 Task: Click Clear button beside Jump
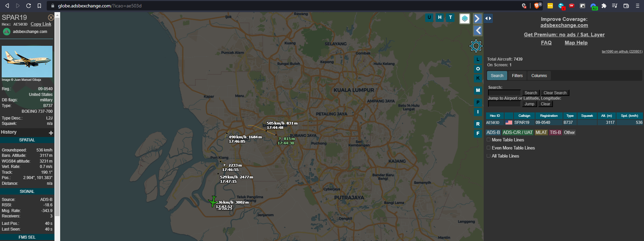546,104
